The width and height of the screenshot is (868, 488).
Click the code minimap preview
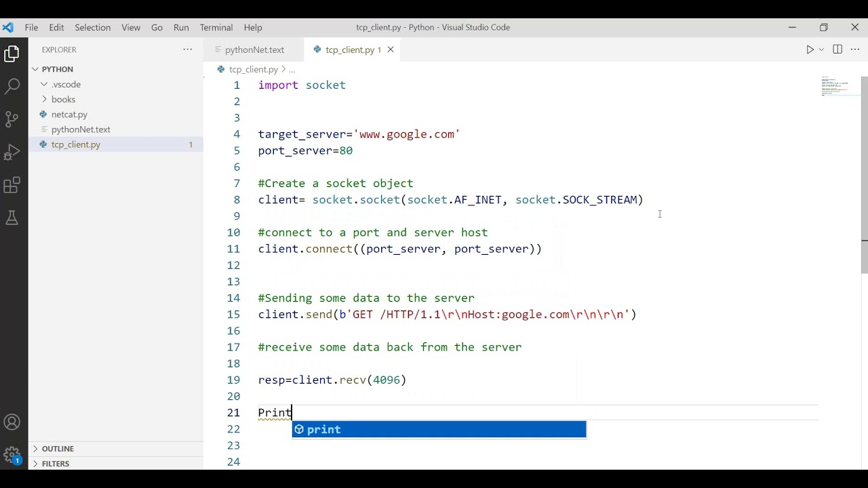tap(839, 87)
